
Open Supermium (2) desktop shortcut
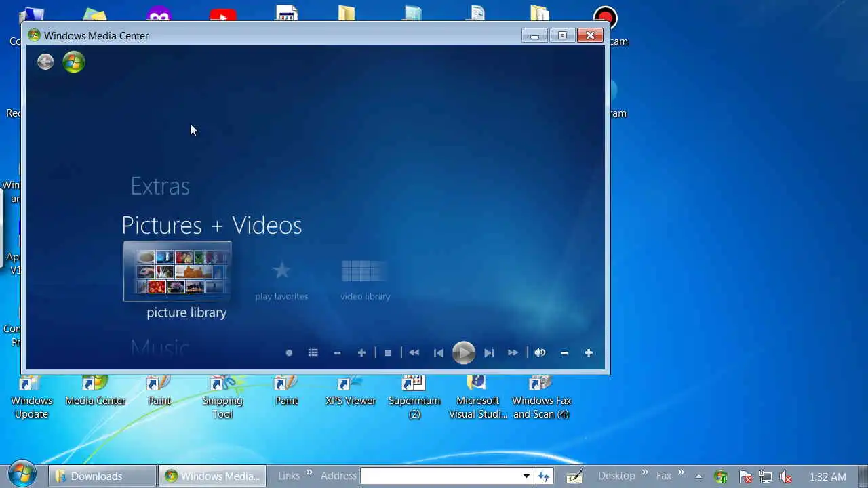pos(414,398)
